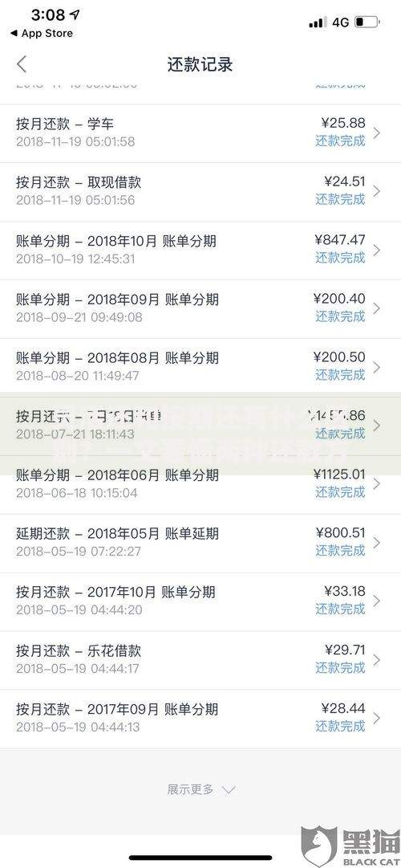Return to App Store via top-left link
This screenshot has width=401, height=868.
(x=41, y=33)
